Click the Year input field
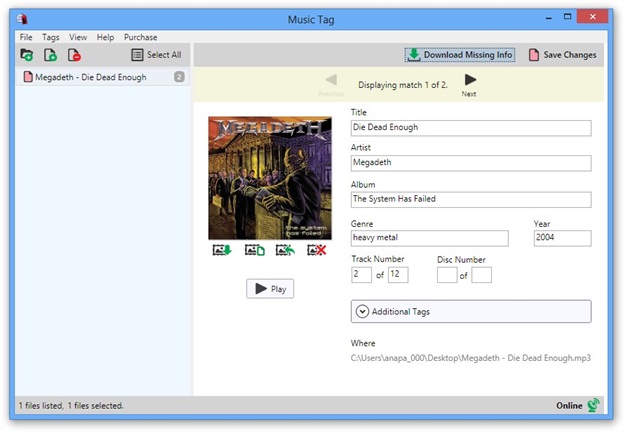 [562, 238]
